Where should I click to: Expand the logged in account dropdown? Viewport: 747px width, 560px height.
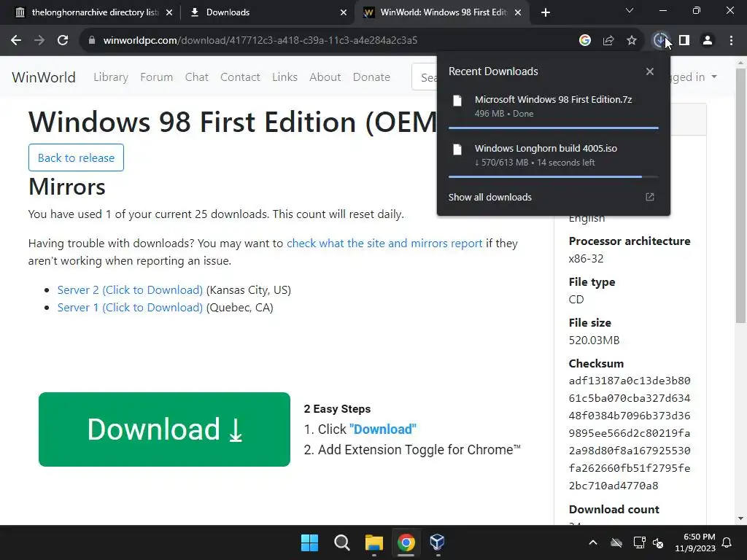coord(693,77)
